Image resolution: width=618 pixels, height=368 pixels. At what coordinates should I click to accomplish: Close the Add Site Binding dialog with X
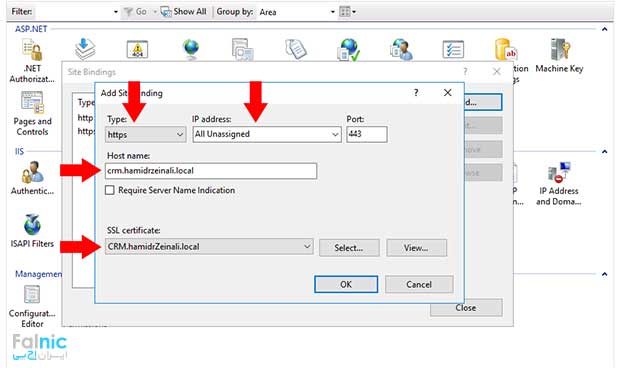pyautogui.click(x=447, y=93)
